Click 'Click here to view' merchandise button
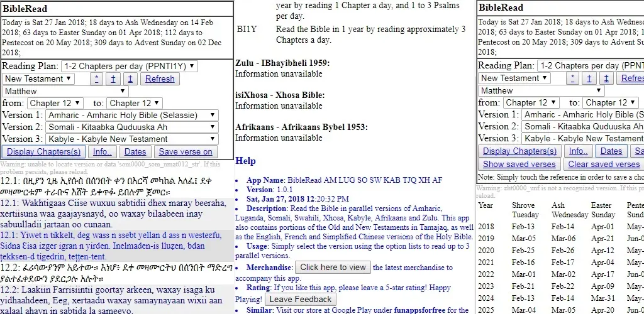Viewport: 644px width, 314px height. pyautogui.click(x=333, y=268)
